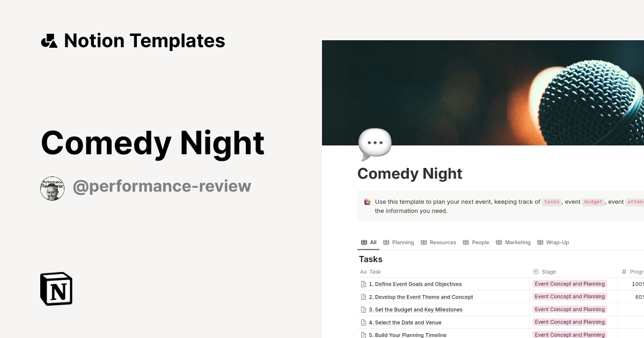Screen dimensions: 644x338
Task: Click the table icon beside the Planning tab
Action: coord(385,242)
